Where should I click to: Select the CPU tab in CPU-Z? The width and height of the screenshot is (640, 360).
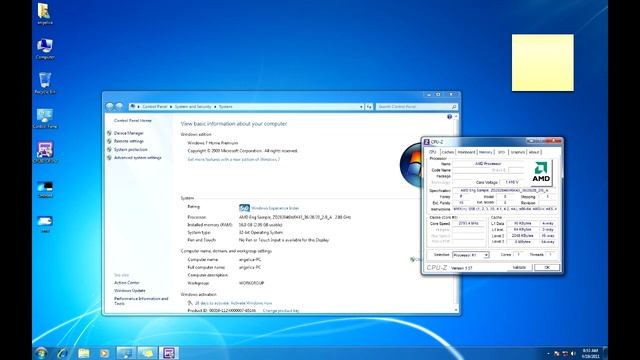(x=433, y=152)
